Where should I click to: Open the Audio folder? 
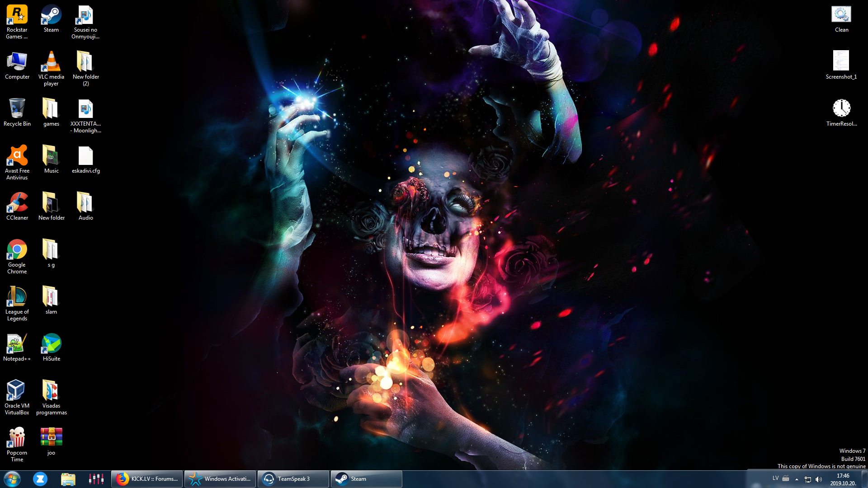(x=85, y=206)
